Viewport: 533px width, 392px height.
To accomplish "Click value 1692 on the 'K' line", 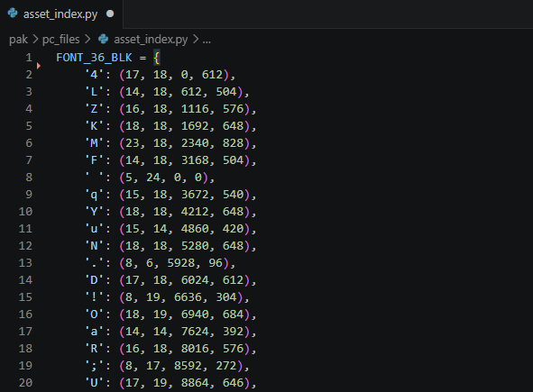I will (195, 126).
